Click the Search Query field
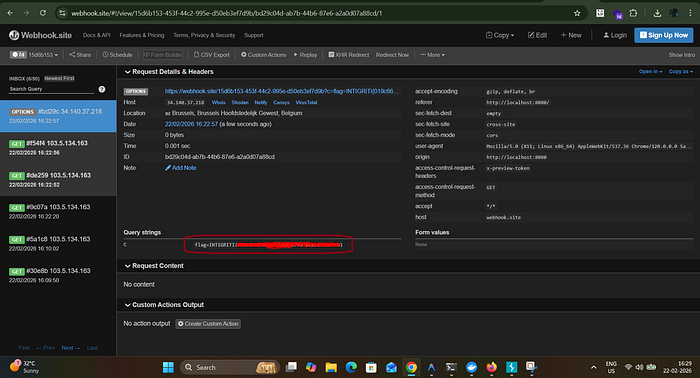 click(51, 89)
